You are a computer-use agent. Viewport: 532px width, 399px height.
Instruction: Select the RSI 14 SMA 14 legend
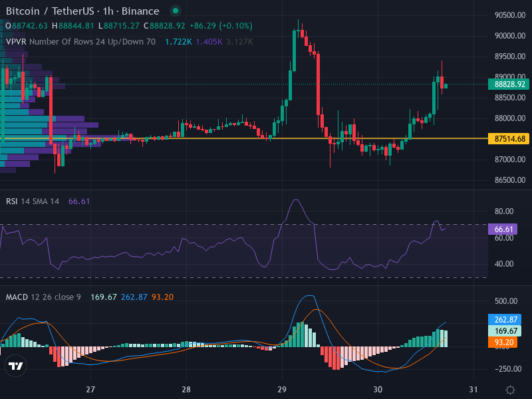click(33, 201)
